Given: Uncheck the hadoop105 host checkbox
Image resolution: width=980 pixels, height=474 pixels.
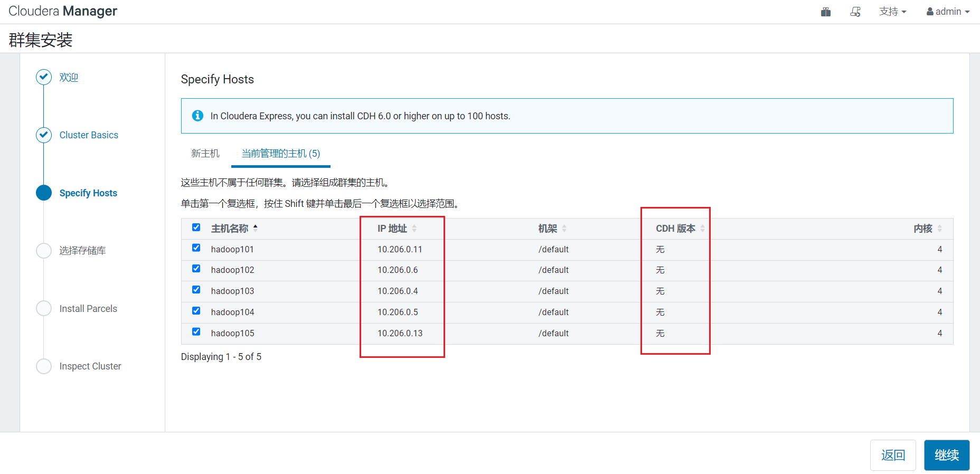Looking at the screenshot, I should tap(196, 332).
